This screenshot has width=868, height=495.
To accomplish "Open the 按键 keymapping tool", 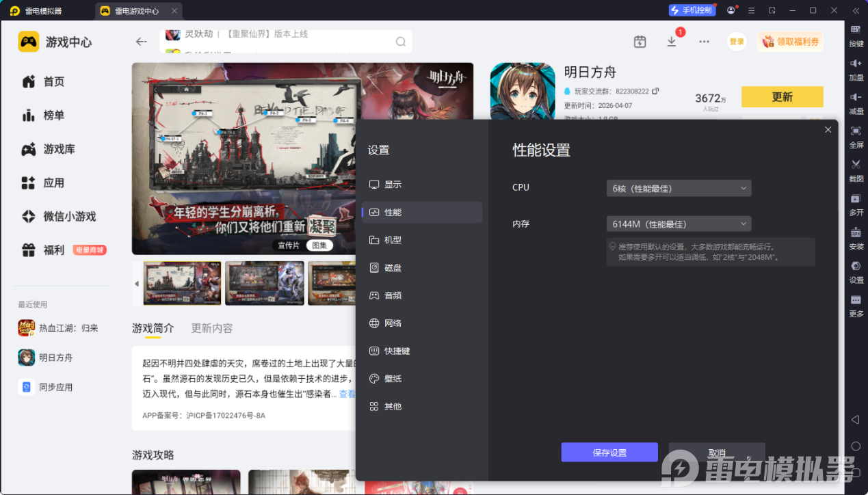I will [x=856, y=34].
